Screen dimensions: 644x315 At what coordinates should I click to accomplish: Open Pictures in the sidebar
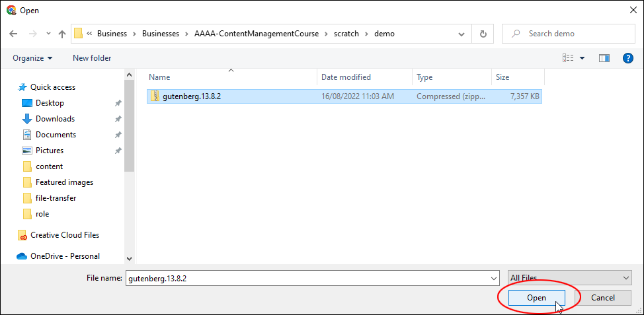pyautogui.click(x=50, y=151)
